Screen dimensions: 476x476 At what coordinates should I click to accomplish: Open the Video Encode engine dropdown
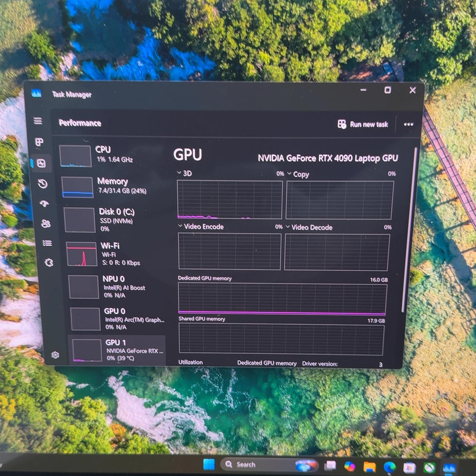(x=180, y=226)
